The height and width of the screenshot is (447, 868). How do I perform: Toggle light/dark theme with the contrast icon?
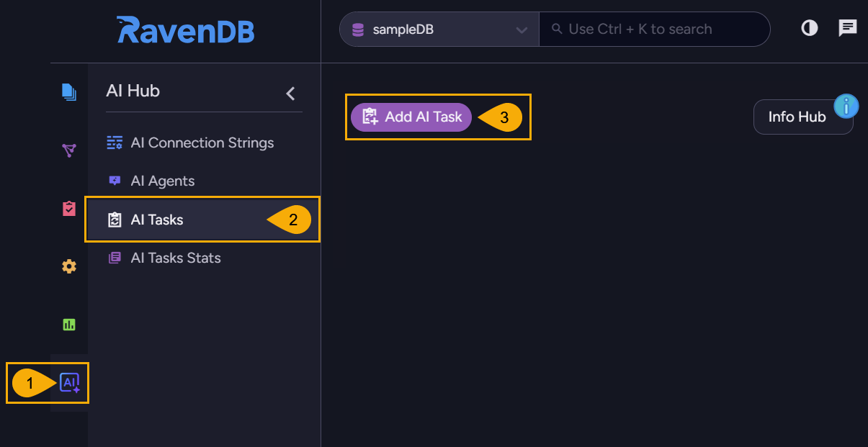pos(809,28)
